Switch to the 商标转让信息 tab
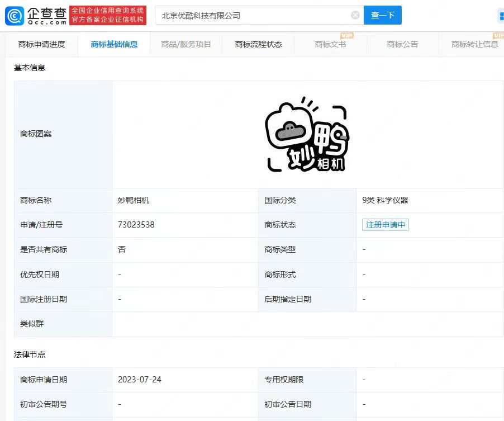The image size is (504, 421). (474, 44)
